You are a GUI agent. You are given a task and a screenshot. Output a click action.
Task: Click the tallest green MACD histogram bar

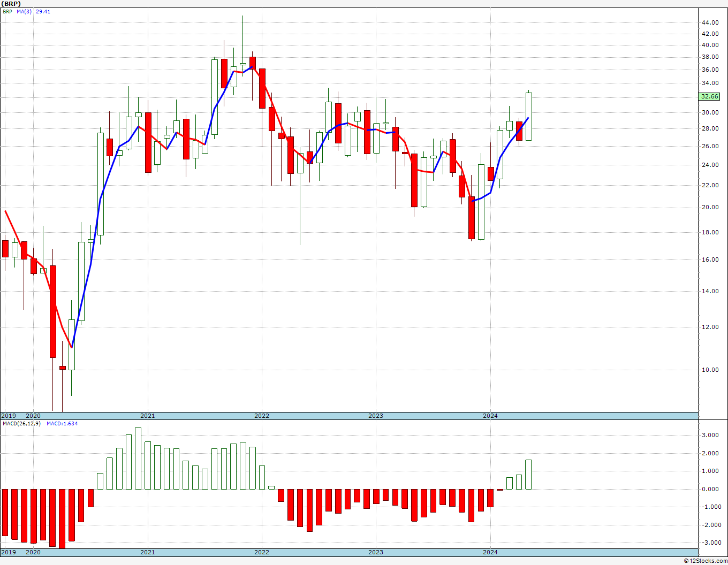[138, 459]
